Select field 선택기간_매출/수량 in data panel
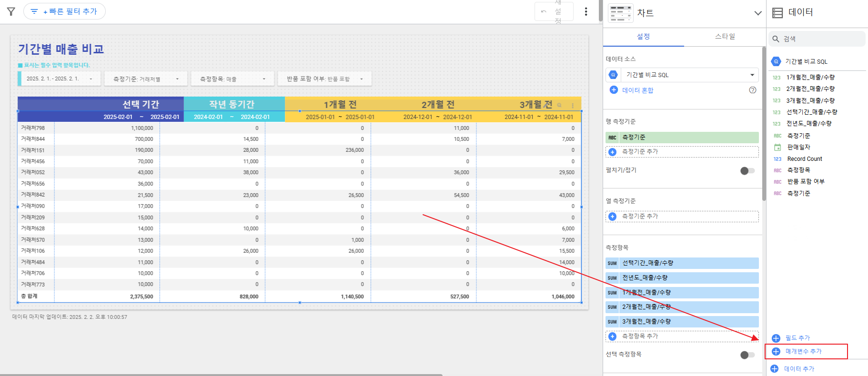Viewport: 868px width, 376px height. tap(812, 112)
